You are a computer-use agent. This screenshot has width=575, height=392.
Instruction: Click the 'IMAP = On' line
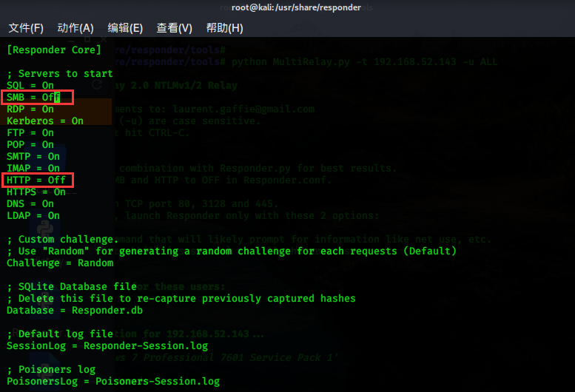[x=33, y=168]
